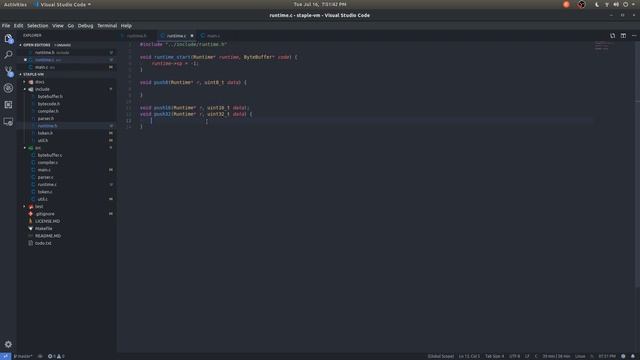Open the Remote Explorer view
Viewport: 640px width, 360px height.
click(x=8, y=122)
